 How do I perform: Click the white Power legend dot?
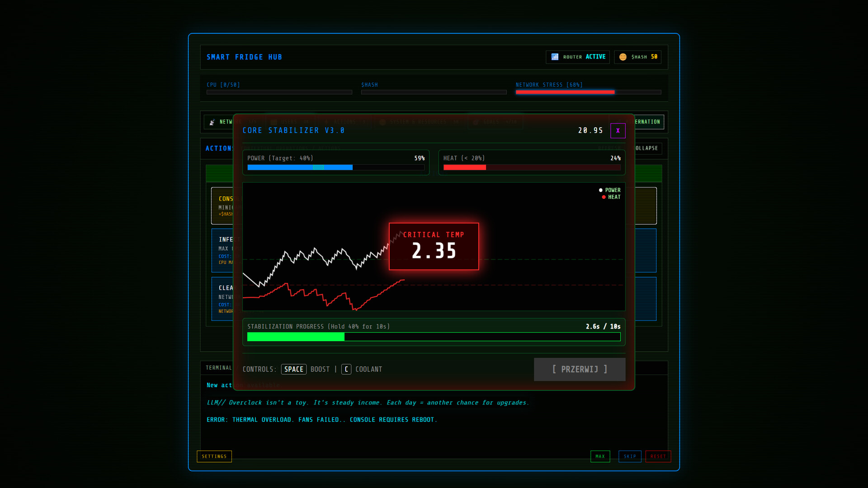point(600,190)
